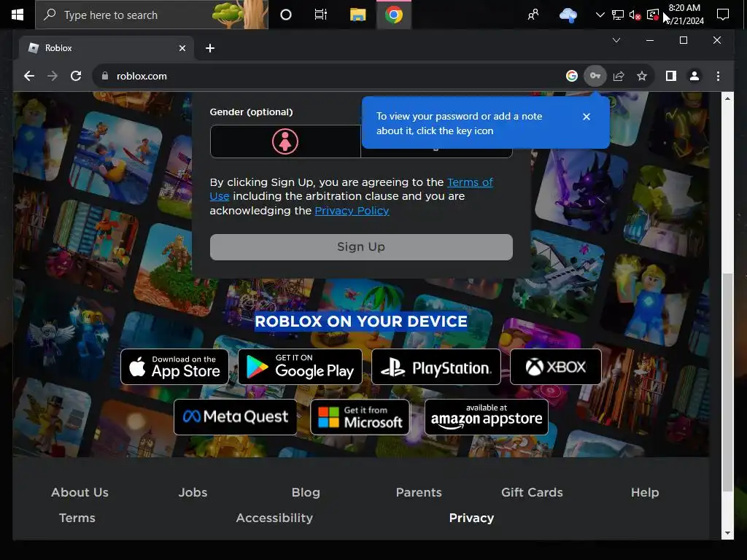Open the Windows notification center
Image resolution: width=747 pixels, height=560 pixels.
tap(723, 15)
